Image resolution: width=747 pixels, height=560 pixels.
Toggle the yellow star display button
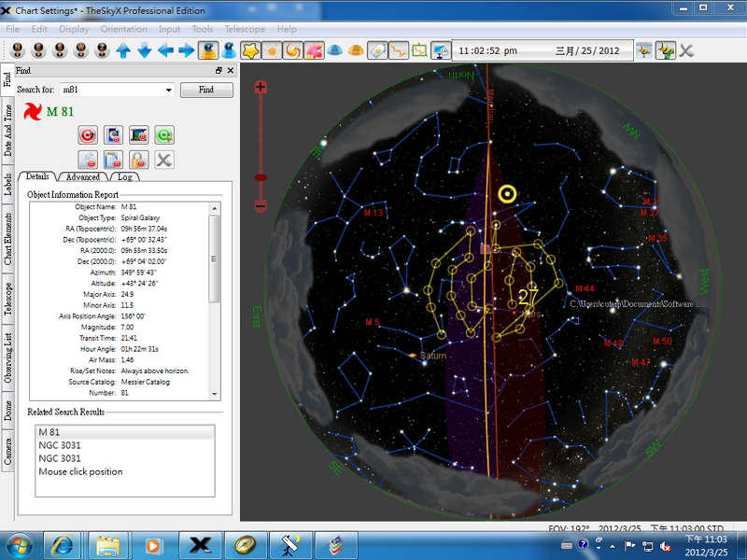251,49
